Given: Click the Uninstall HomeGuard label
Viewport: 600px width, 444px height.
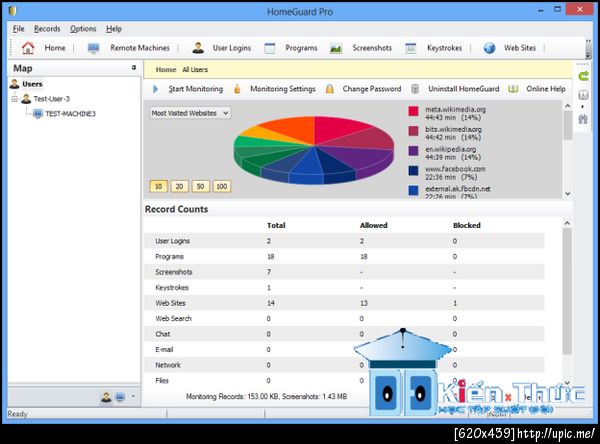Looking at the screenshot, I should 463,89.
